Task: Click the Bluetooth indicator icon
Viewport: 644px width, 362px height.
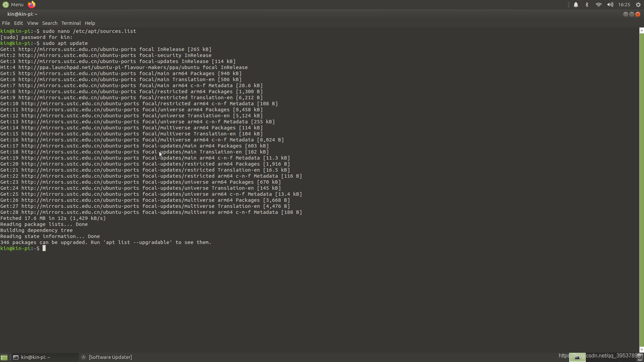Action: point(587,5)
